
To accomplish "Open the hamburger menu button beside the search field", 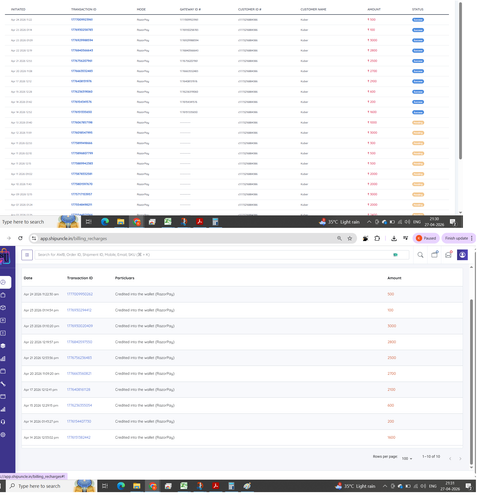I will [27, 255].
